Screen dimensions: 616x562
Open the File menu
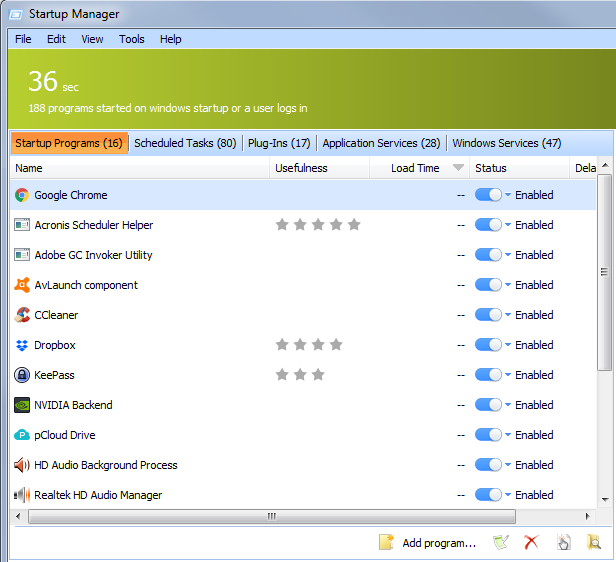coord(23,39)
